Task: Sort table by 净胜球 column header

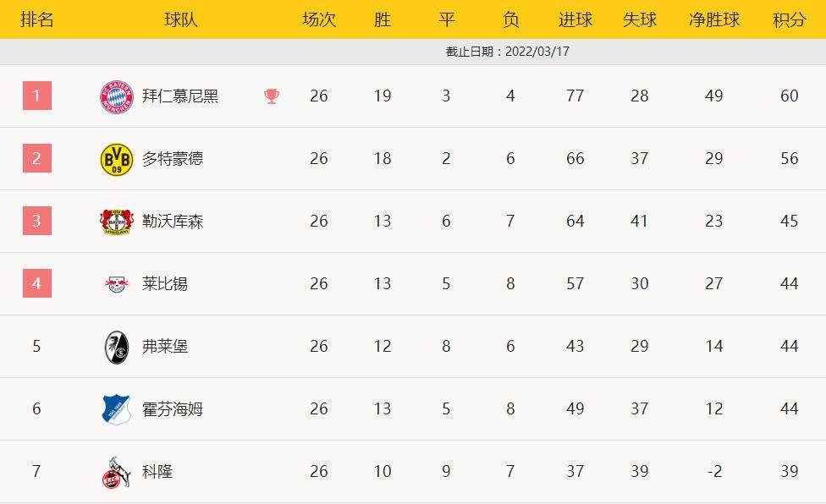Action: [x=713, y=19]
